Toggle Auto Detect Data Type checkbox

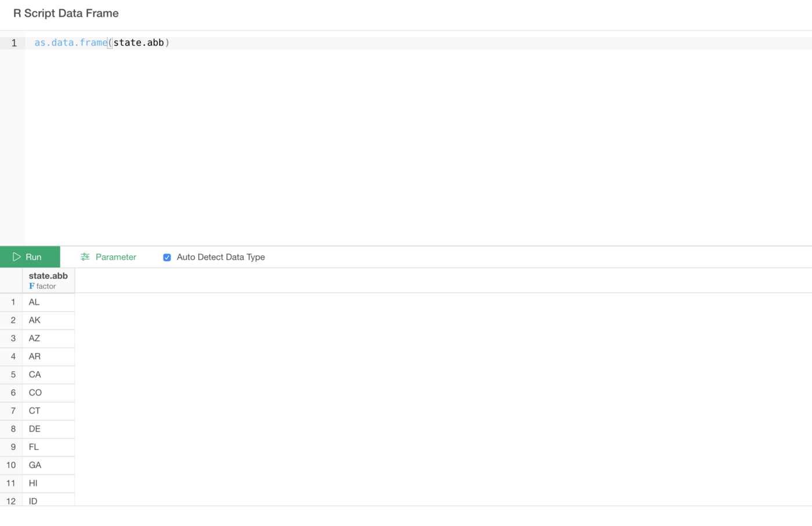click(167, 257)
